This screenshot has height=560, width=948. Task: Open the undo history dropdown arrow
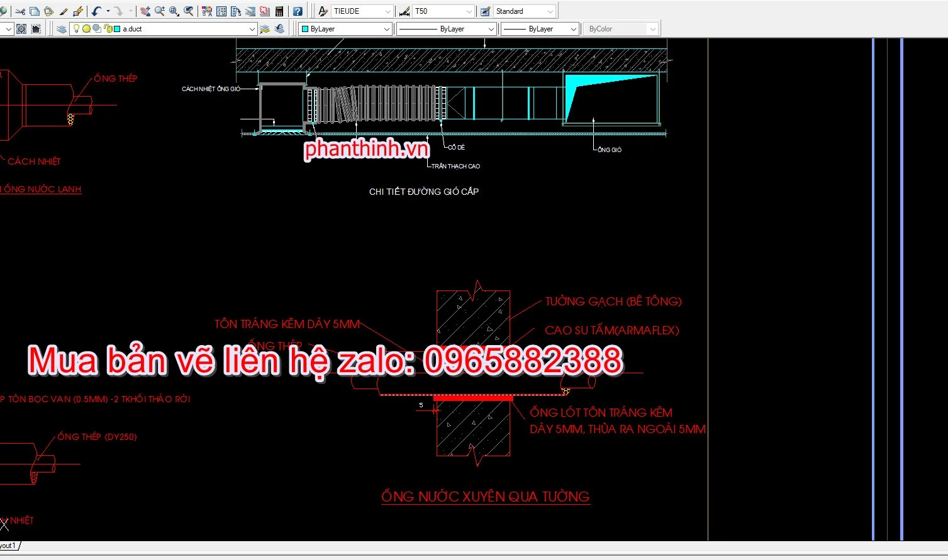point(108,11)
